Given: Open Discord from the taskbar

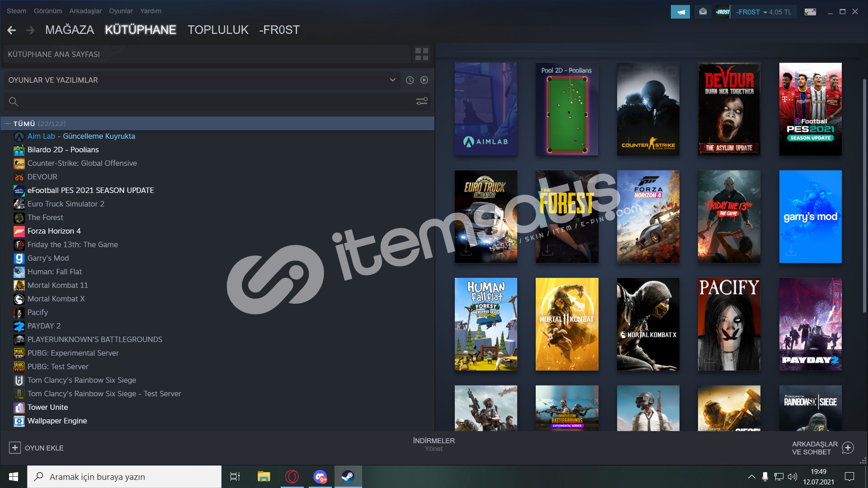Looking at the screenshot, I should [320, 477].
